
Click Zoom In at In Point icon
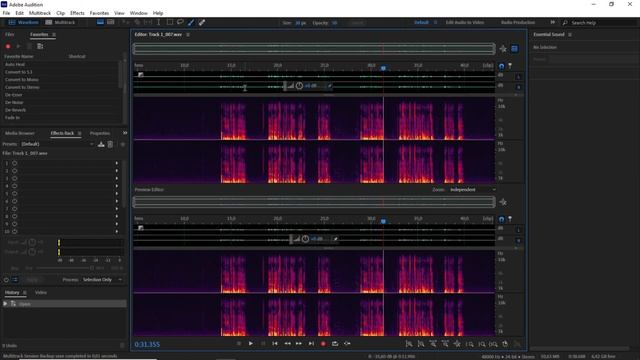(x=469, y=344)
